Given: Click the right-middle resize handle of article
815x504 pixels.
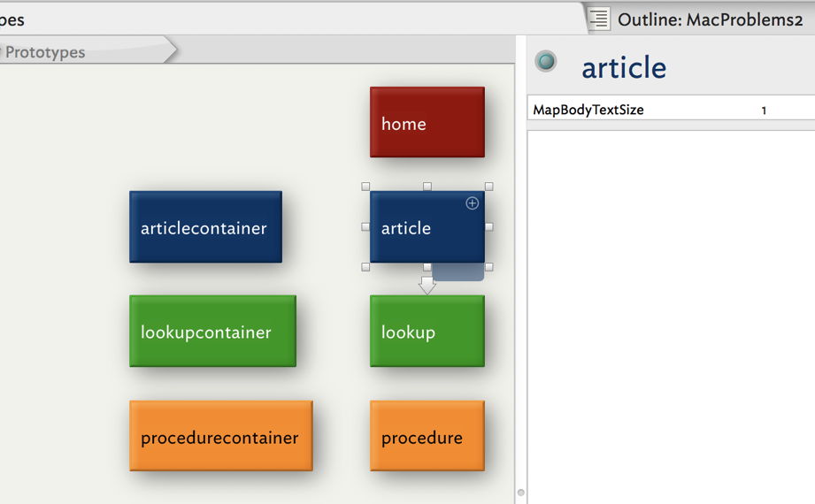Looking at the screenshot, I should click(x=488, y=226).
